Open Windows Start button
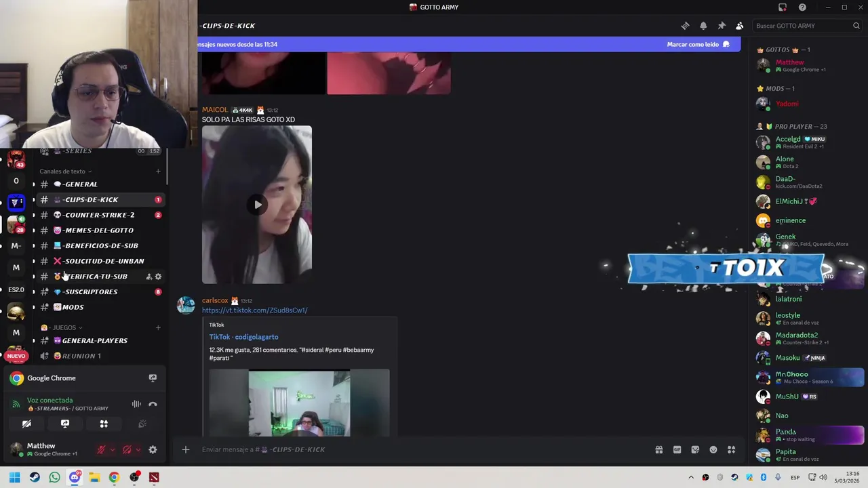This screenshot has width=868, height=488. [x=15, y=477]
